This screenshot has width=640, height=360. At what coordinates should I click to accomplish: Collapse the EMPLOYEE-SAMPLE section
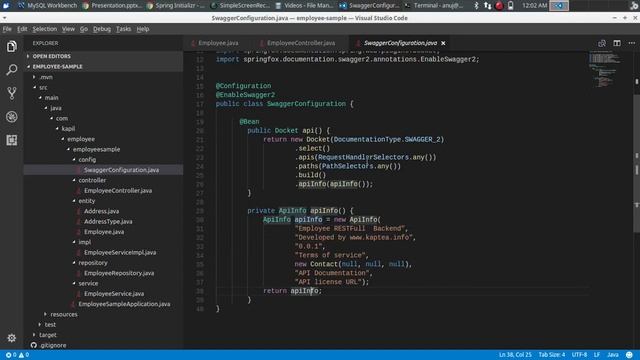click(x=57, y=67)
